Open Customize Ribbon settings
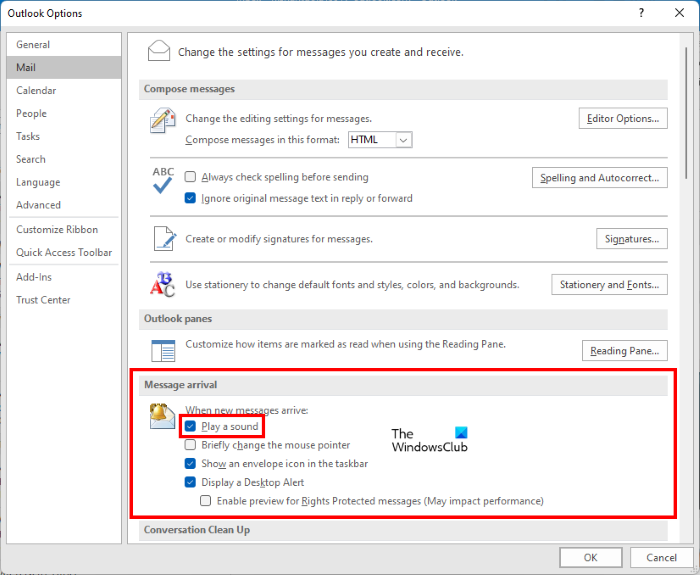Image resolution: width=700 pixels, height=575 pixels. (64, 229)
